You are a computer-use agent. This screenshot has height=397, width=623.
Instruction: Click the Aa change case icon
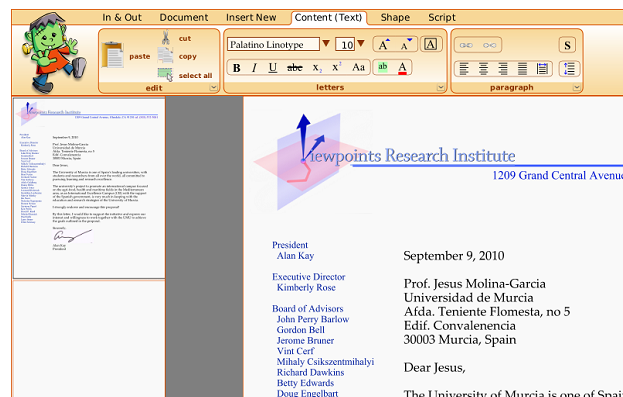click(x=358, y=67)
